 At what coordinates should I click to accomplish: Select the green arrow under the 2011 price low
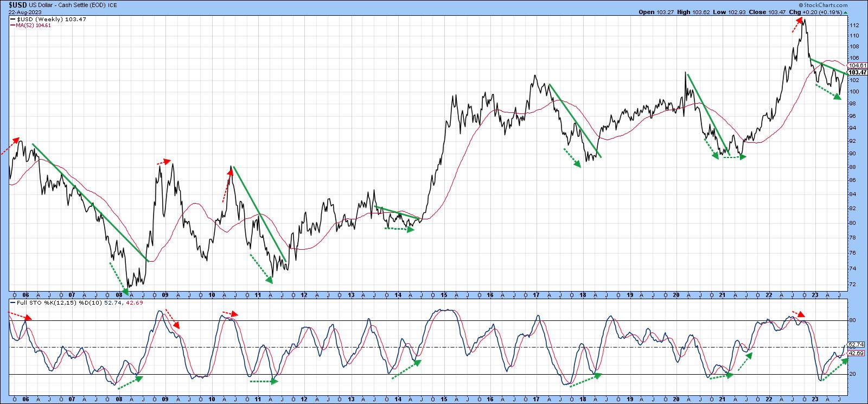tap(261, 268)
